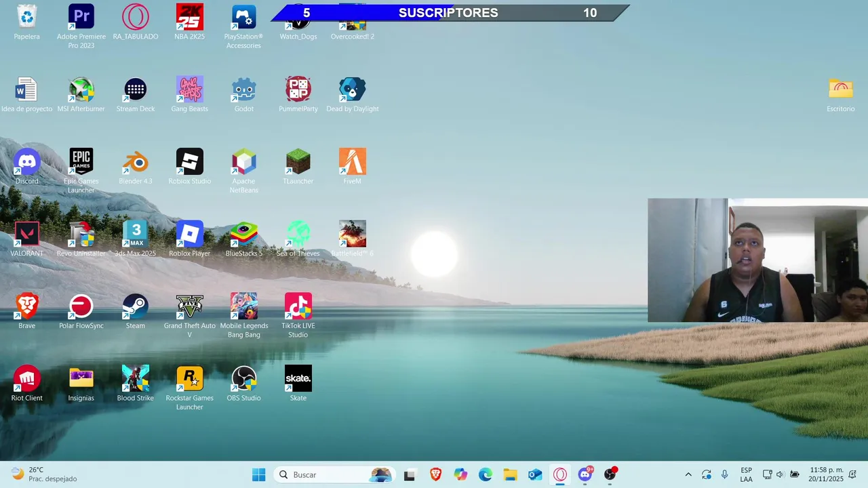Open Task View in taskbar
The width and height of the screenshot is (868, 488).
point(410,475)
